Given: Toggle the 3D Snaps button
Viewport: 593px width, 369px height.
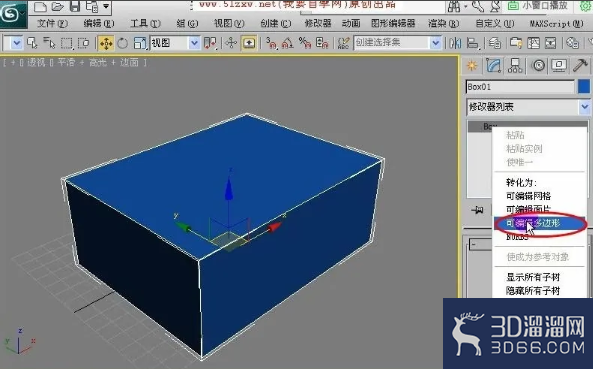Looking at the screenshot, I should tap(271, 43).
